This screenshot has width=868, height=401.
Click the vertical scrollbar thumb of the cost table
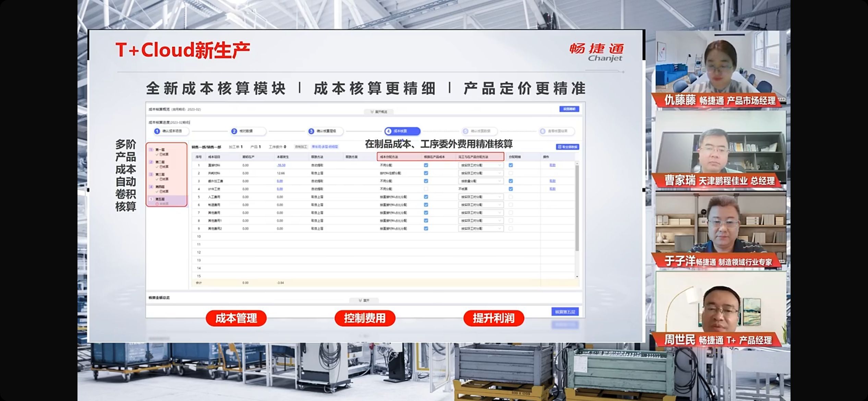(x=577, y=208)
